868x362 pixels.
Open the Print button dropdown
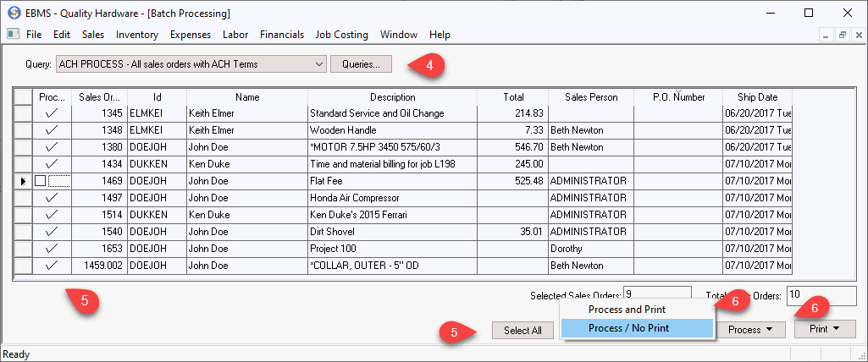825,330
